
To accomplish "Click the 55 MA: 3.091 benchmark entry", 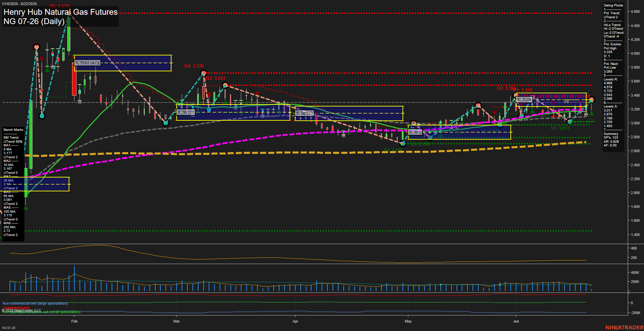I will 9,200.
